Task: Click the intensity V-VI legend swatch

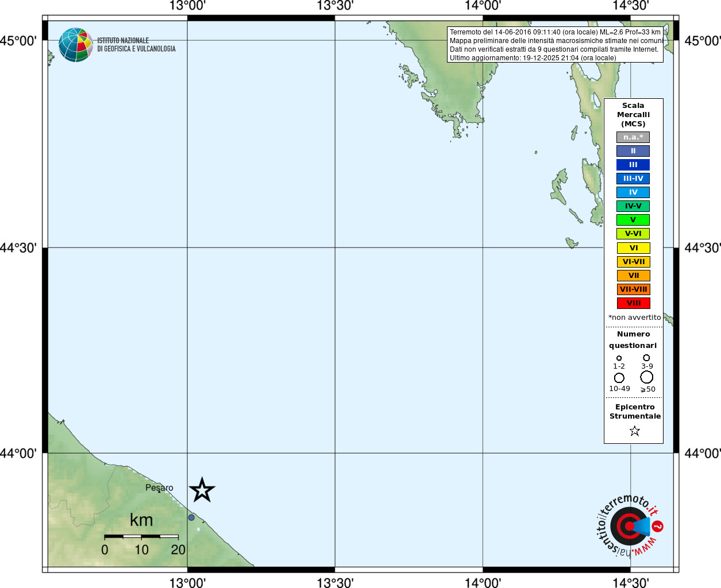Action: pos(633,234)
